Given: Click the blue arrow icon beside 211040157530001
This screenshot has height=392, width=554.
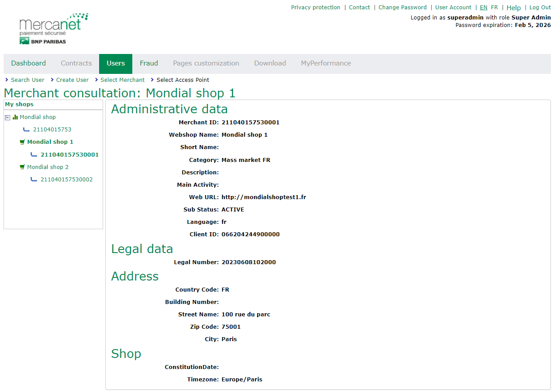Looking at the screenshot, I should click(34, 155).
